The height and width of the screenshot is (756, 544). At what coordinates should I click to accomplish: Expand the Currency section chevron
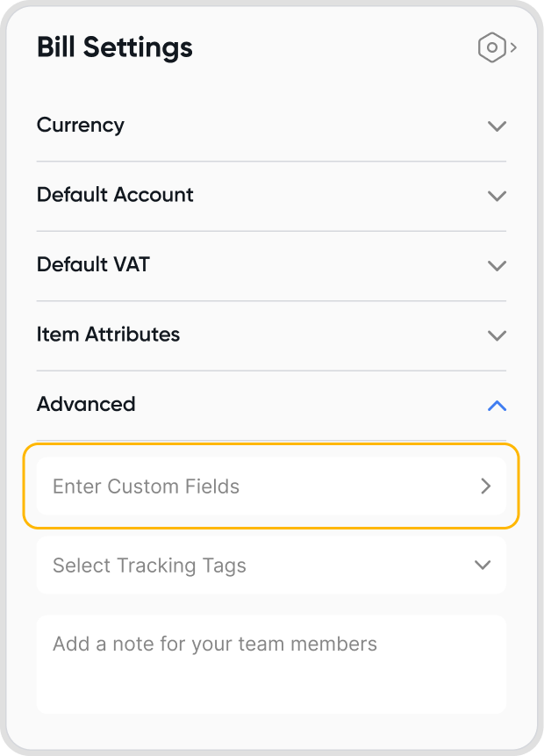tap(497, 126)
